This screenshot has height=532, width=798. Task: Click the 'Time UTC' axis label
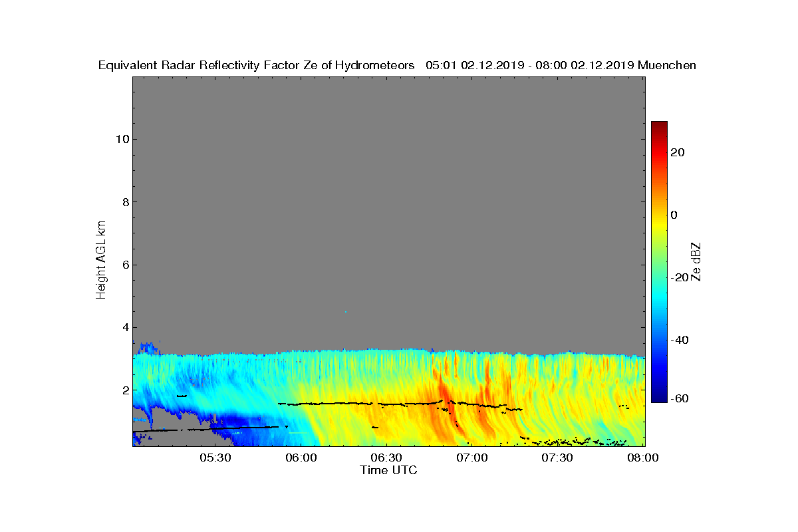point(389,470)
